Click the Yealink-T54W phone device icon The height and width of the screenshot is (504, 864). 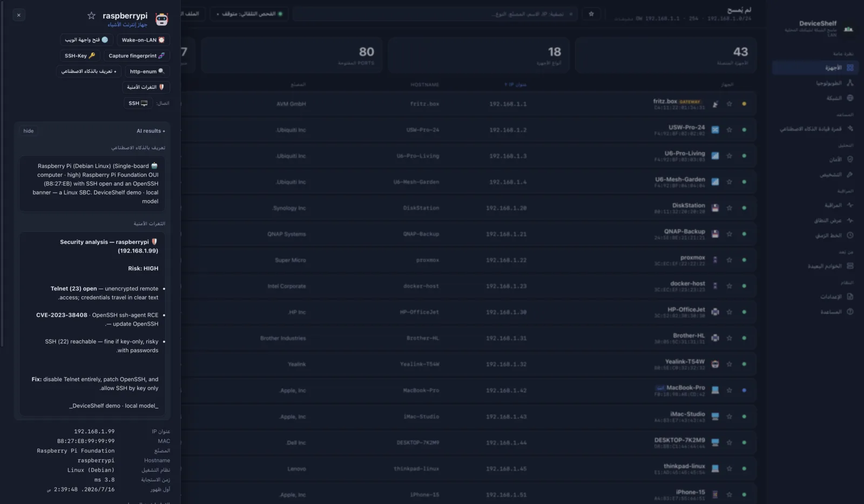(x=715, y=364)
